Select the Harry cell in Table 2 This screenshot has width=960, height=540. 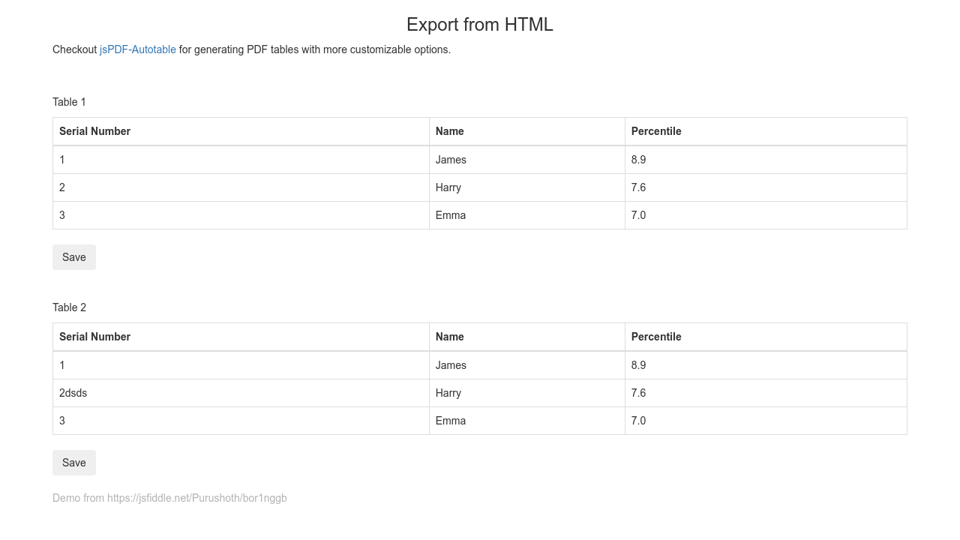point(448,393)
